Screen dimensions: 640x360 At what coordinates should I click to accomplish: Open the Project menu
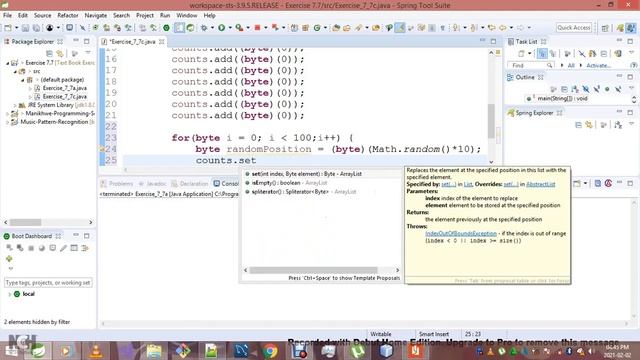coord(144,16)
